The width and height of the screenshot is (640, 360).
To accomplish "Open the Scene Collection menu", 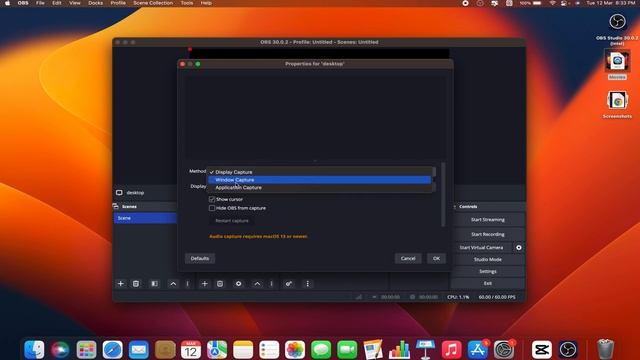I will tap(153, 3).
